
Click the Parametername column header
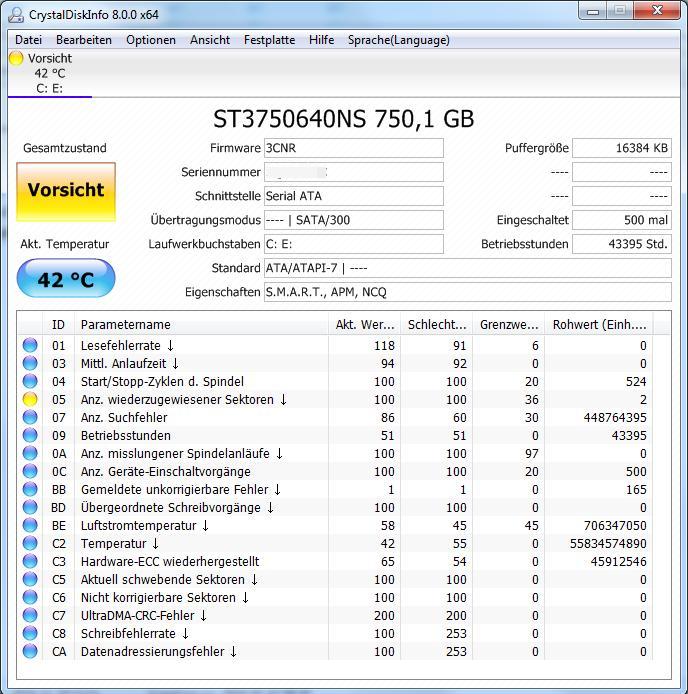coord(201,324)
